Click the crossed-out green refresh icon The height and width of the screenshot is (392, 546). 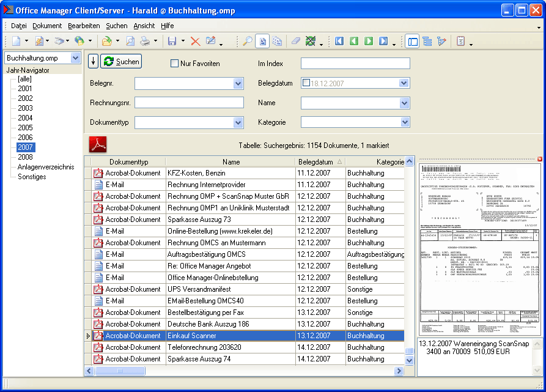[x=310, y=41]
